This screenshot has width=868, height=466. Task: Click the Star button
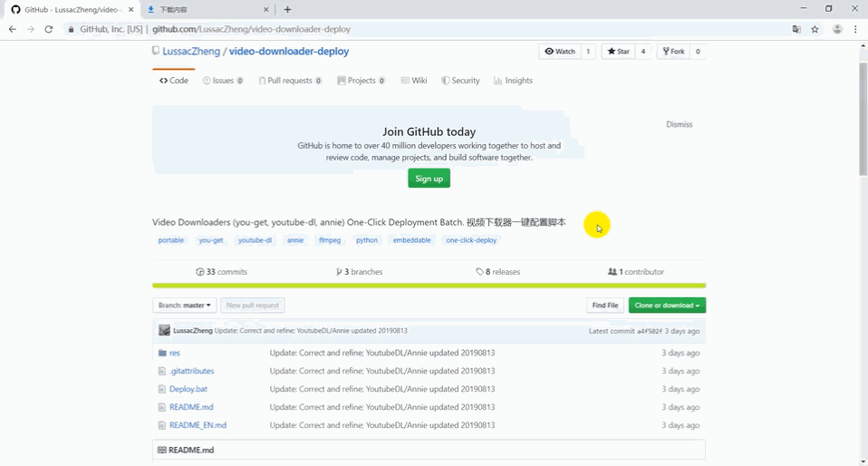point(618,52)
